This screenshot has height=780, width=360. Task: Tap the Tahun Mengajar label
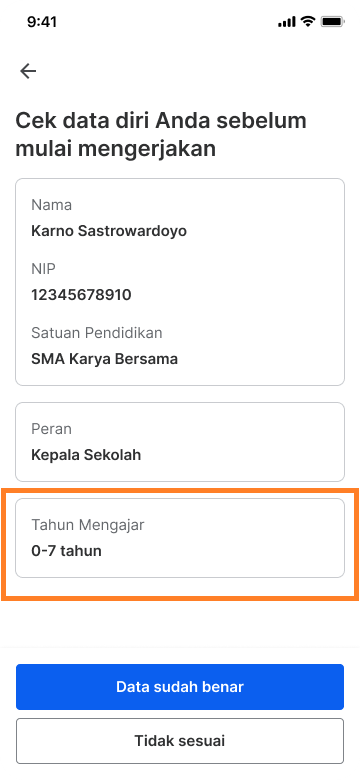[x=88, y=525]
